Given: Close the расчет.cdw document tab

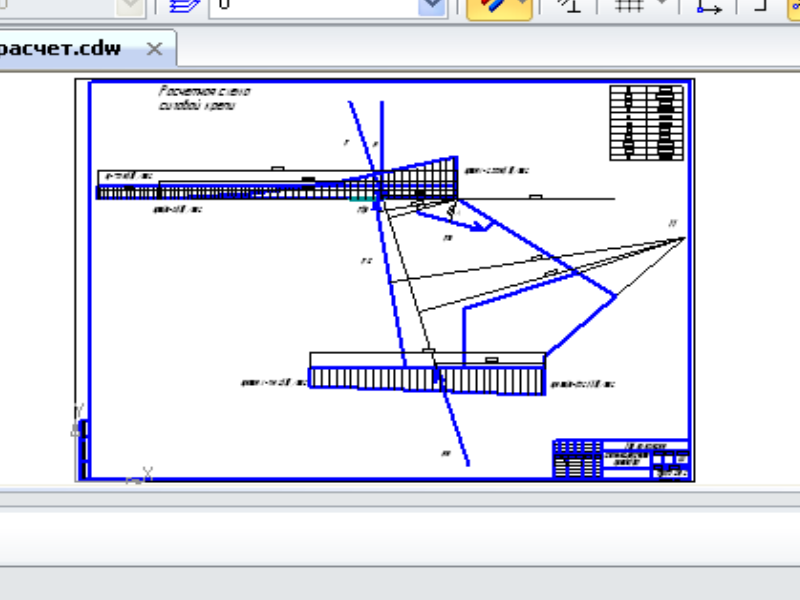Looking at the screenshot, I should pyautogui.click(x=154, y=49).
